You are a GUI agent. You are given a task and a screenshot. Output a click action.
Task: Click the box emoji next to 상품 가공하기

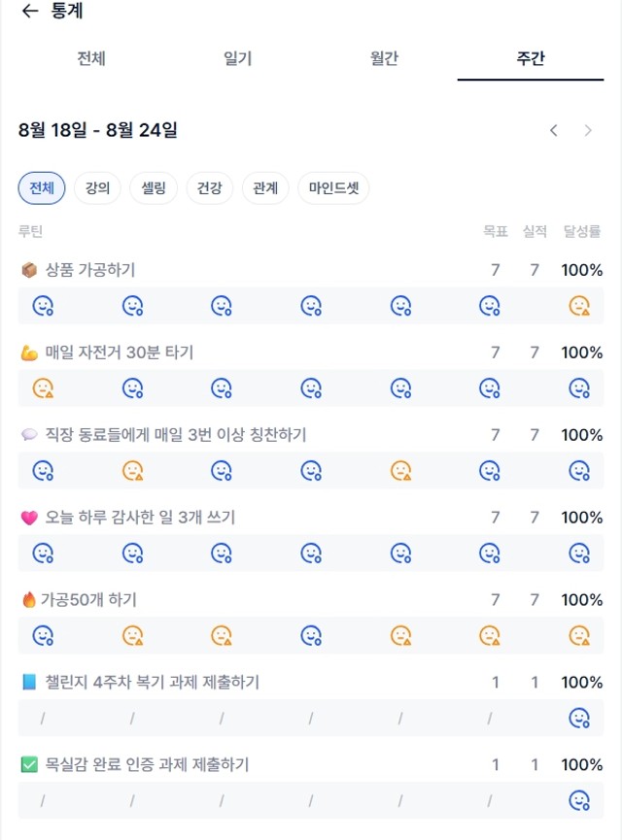pos(29,270)
